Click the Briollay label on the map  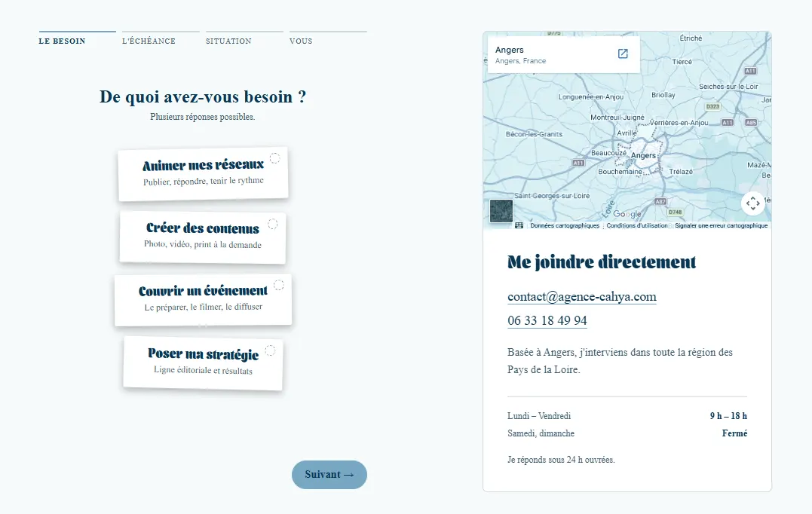click(x=663, y=95)
